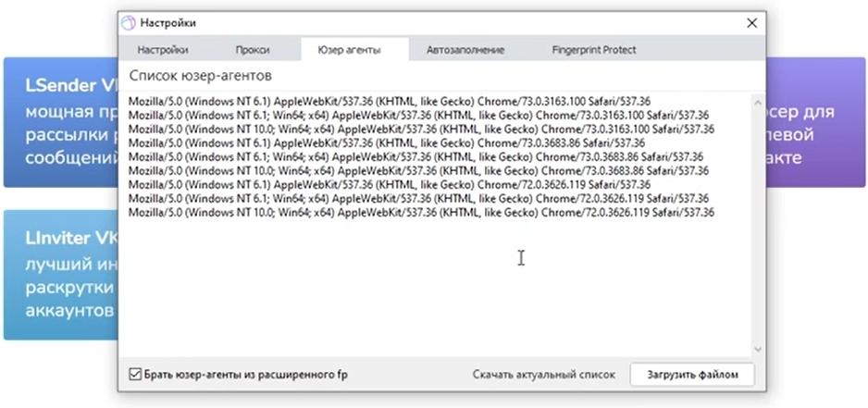Click the purple card on the right side
Screen dimensions: 868x408
[816, 122]
